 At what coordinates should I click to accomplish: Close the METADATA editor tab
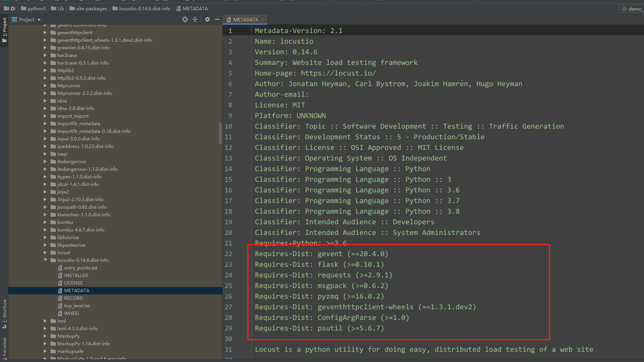[262, 19]
